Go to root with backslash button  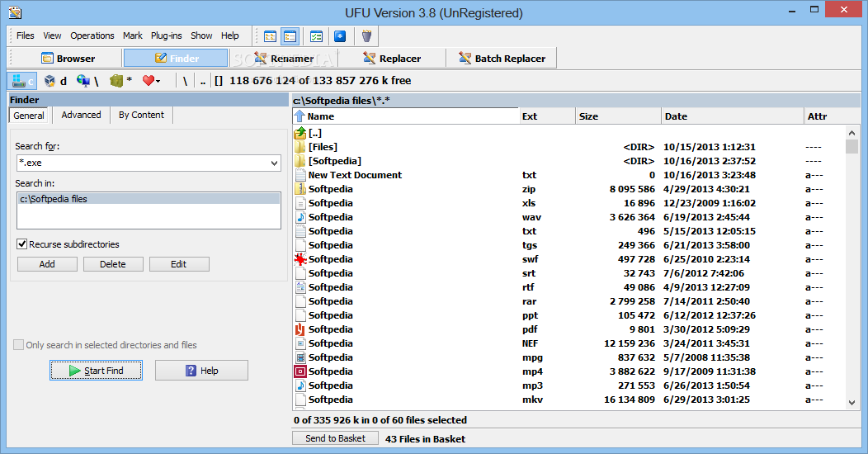coord(185,81)
